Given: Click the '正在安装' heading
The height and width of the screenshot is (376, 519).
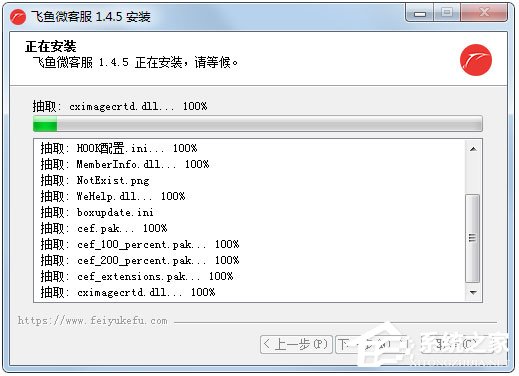Looking at the screenshot, I should 51,46.
